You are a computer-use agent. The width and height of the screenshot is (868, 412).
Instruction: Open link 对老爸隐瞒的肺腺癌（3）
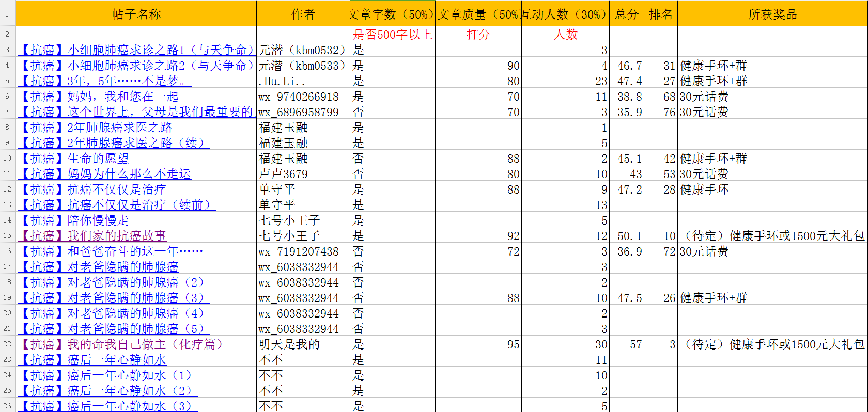114,298
